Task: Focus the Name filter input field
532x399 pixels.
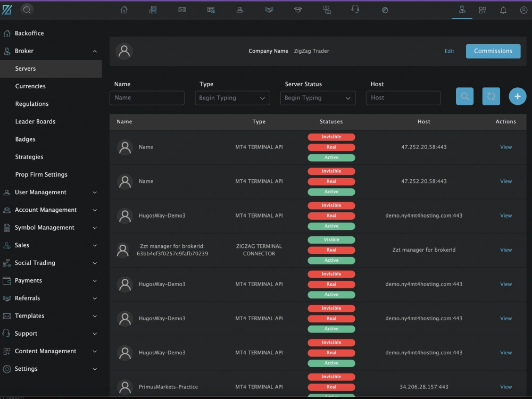Action: click(x=147, y=98)
